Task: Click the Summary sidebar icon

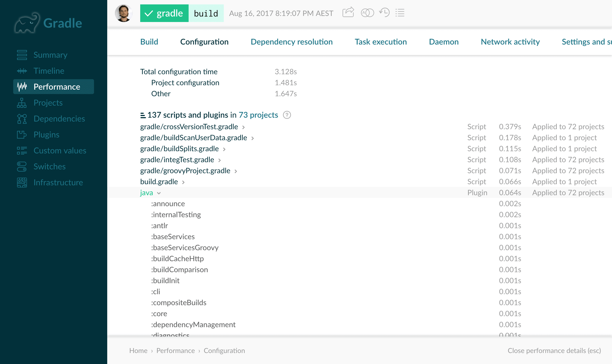Action: [22, 55]
